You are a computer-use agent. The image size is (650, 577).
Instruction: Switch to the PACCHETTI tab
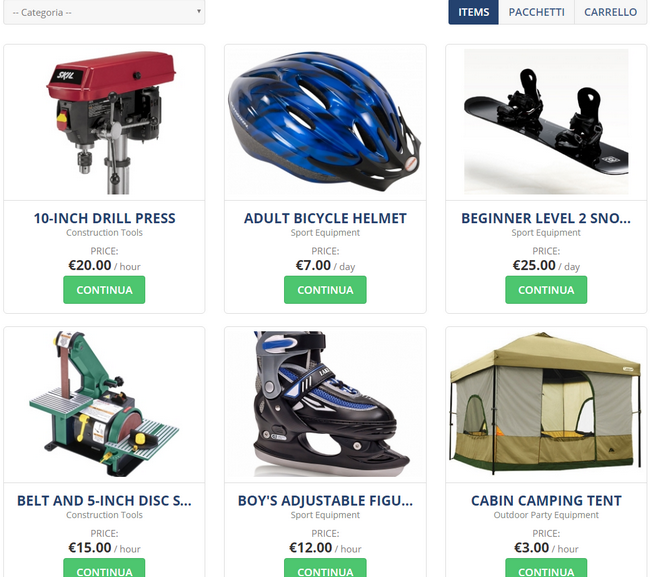[536, 12]
